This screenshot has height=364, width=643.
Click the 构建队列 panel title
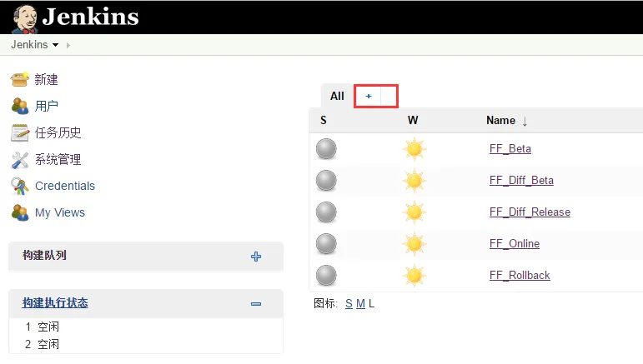click(44, 255)
